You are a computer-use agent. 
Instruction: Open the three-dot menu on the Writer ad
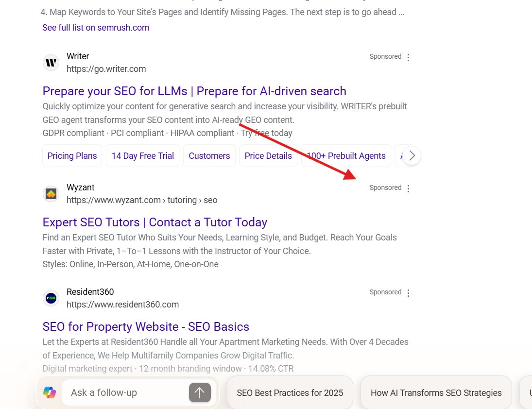click(x=408, y=57)
